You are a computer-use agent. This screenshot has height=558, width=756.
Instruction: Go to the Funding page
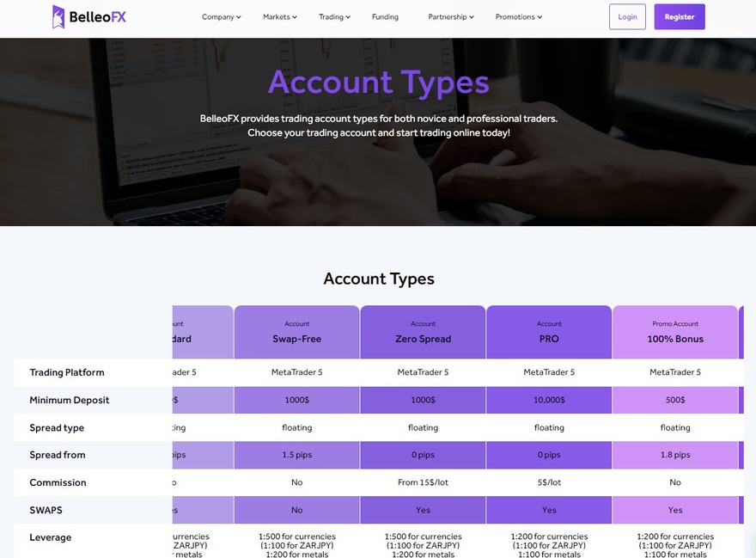(385, 17)
